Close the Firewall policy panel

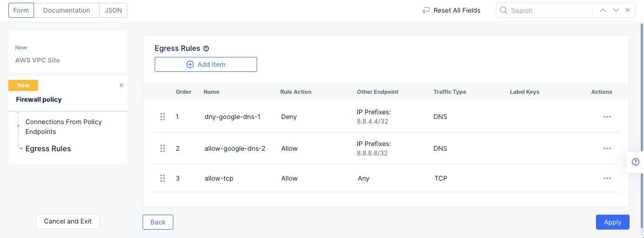coord(122,85)
